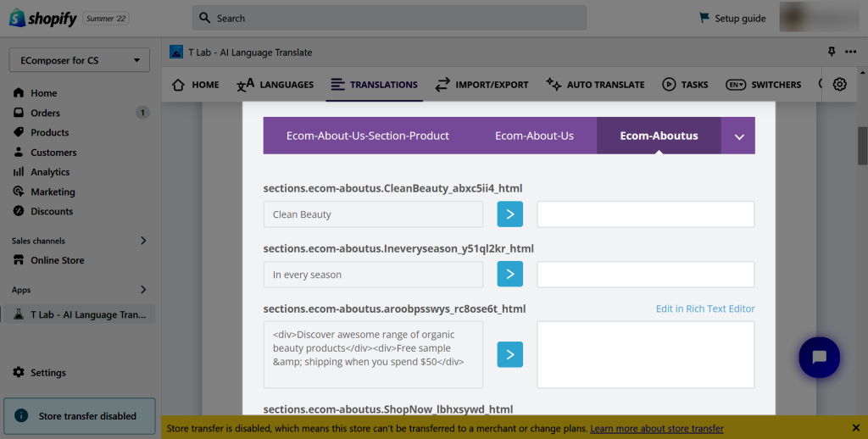868x439 pixels.
Task: Click label sections.ecom-aboutus.ShopNow_lbhxsywd_html
Action: pos(388,409)
